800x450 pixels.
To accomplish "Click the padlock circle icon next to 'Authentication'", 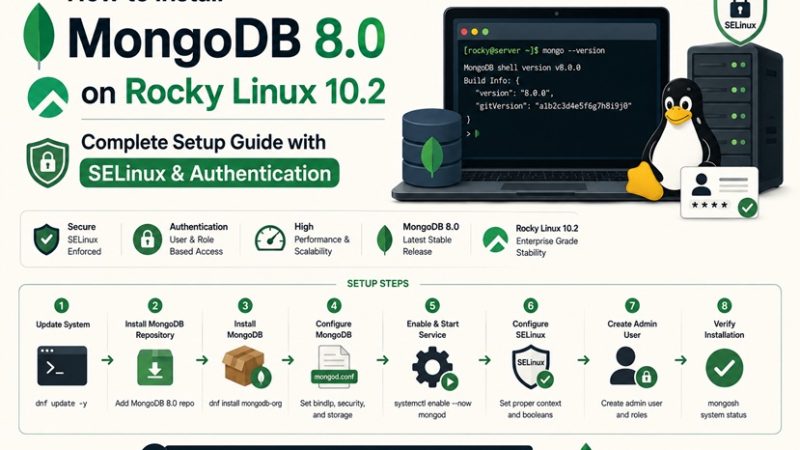I will [147, 239].
